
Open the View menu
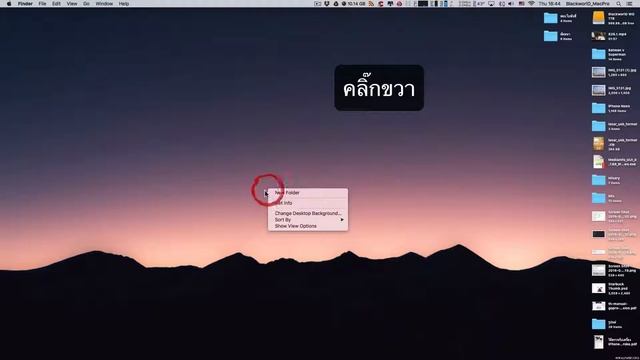(x=72, y=4)
